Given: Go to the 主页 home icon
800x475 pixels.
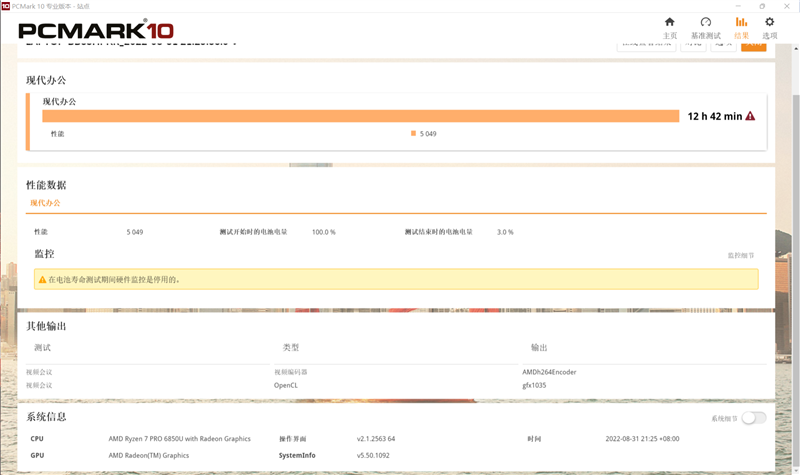Looking at the screenshot, I should pyautogui.click(x=669, y=22).
